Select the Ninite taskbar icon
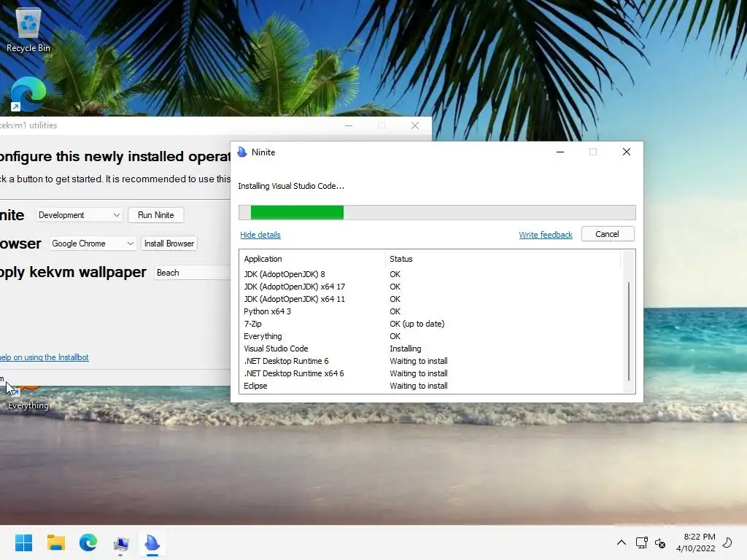Screen dimensions: 747x560 152,542
